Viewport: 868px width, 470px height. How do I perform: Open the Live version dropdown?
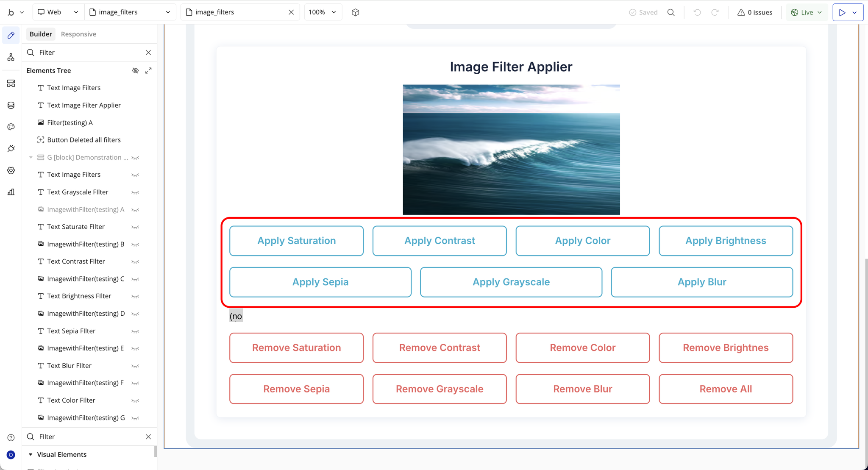(x=807, y=12)
